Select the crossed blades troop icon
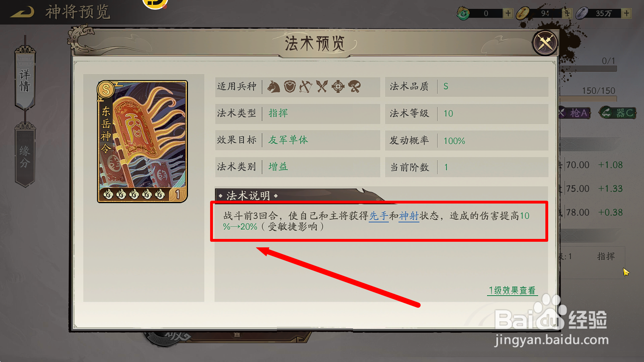This screenshot has width=644, height=362. [322, 86]
